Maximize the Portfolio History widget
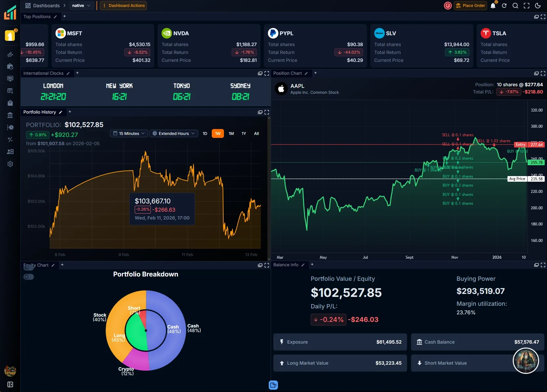The image size is (547, 392). [267, 112]
